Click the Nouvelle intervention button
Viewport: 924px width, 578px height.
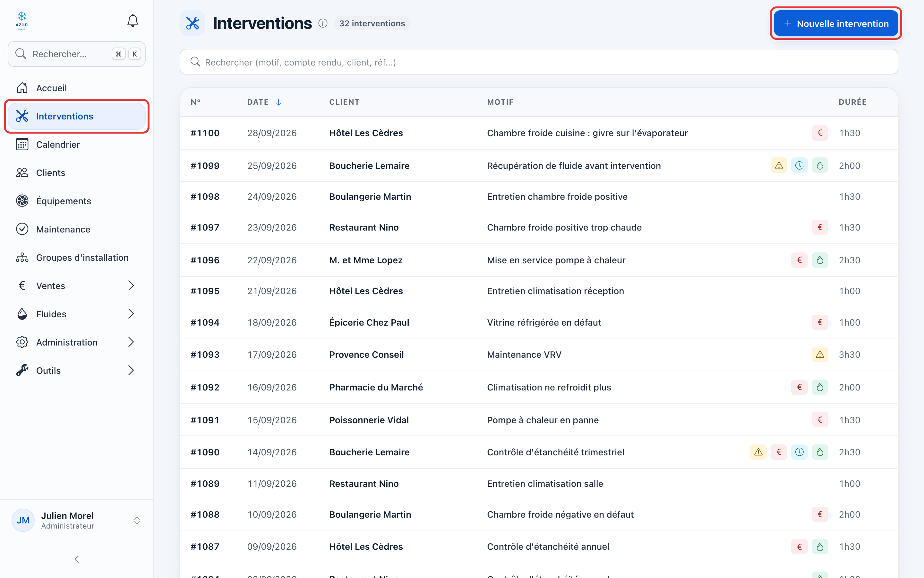(836, 24)
